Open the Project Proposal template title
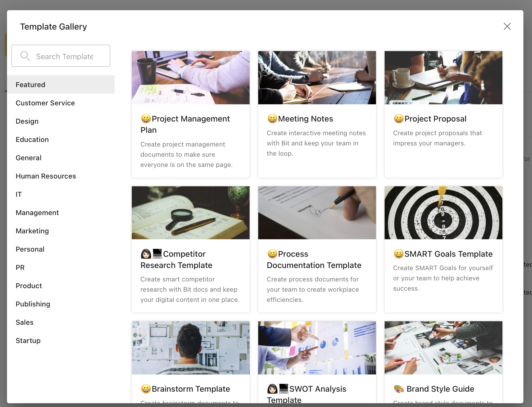Viewport: 532px width, 407px height. tap(435, 119)
